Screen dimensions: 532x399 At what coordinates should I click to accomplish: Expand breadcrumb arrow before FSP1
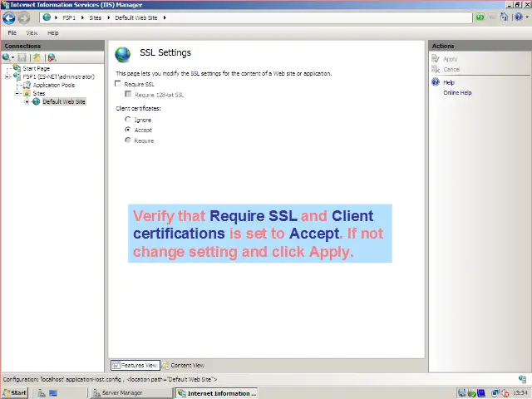56,17
